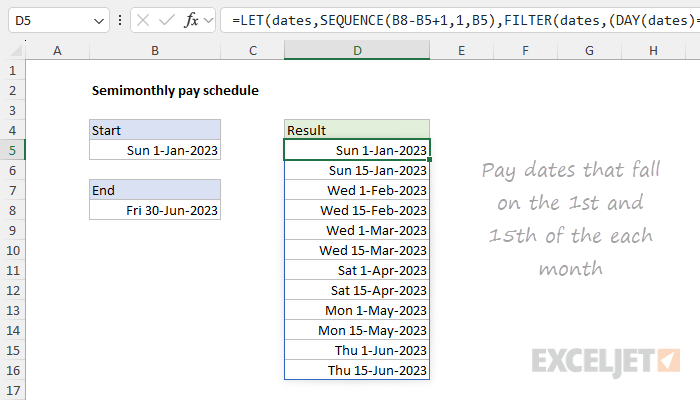Screen dimensions: 700x400
Task: Select cell 'Mon 15-May-2023'
Action: [x=357, y=330]
